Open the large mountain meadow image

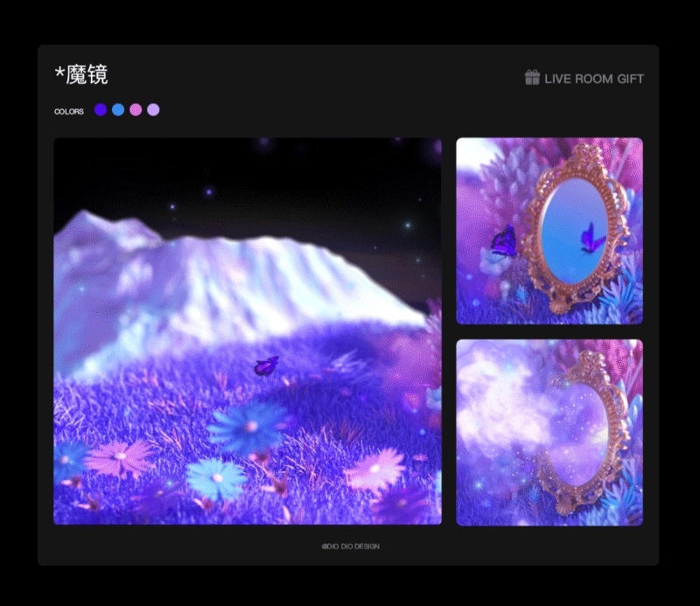click(248, 331)
